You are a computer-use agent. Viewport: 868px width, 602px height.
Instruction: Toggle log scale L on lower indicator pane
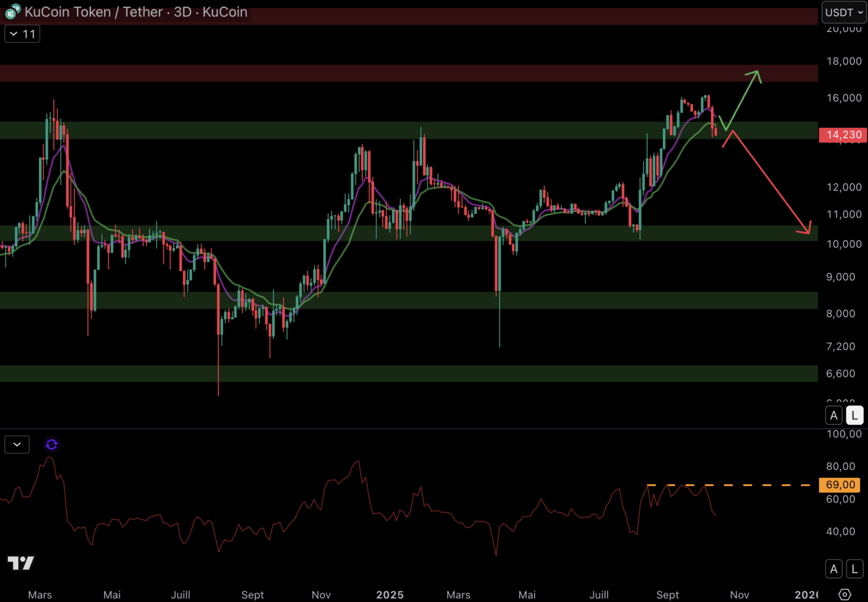click(x=854, y=569)
